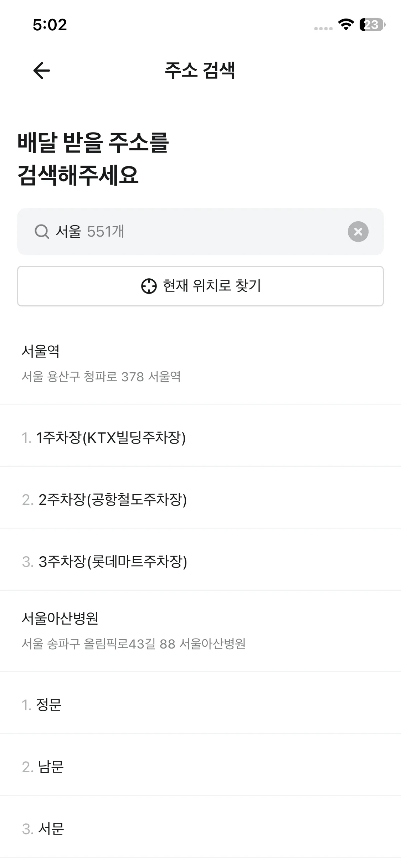
Task: Tap the 서울 송파구 올림픽로43길 88 address line
Action: (x=134, y=644)
